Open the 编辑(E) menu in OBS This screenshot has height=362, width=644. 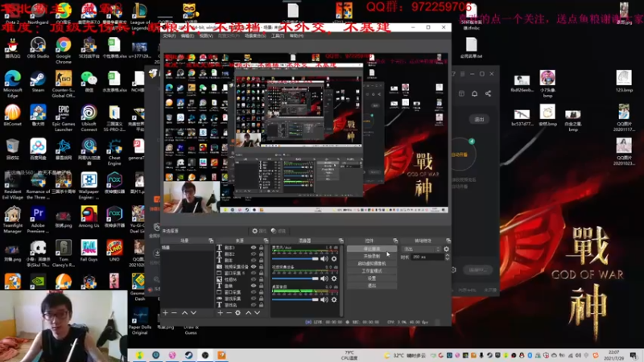tap(188, 36)
